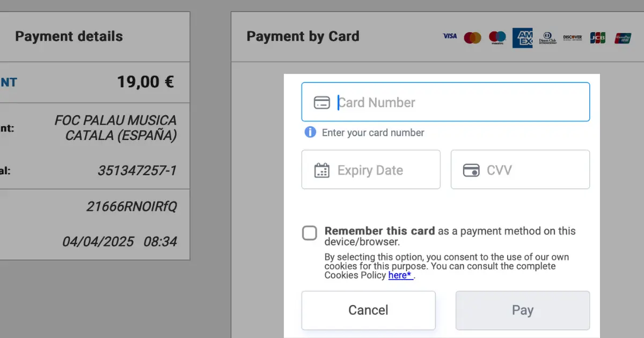Image resolution: width=644 pixels, height=338 pixels.
Task: Click the American Express logo
Action: coord(522,38)
